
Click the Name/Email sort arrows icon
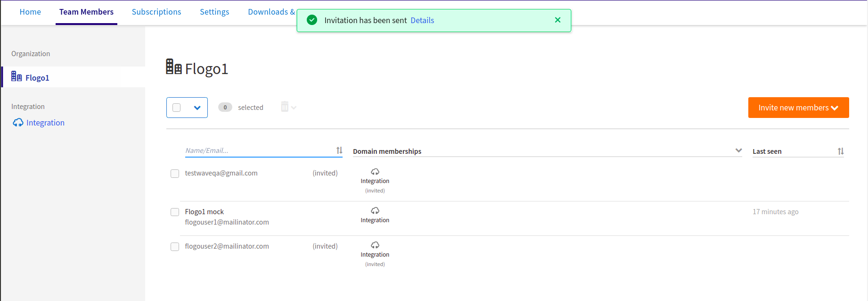(339, 150)
